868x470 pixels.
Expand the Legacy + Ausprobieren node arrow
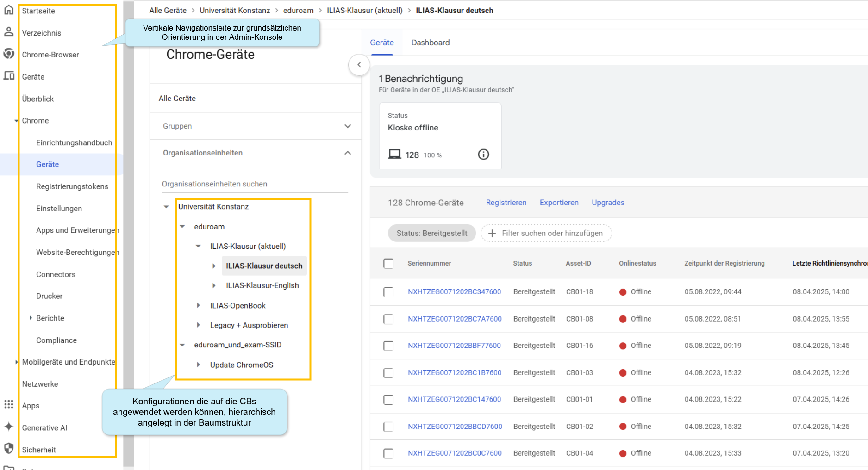coord(198,325)
